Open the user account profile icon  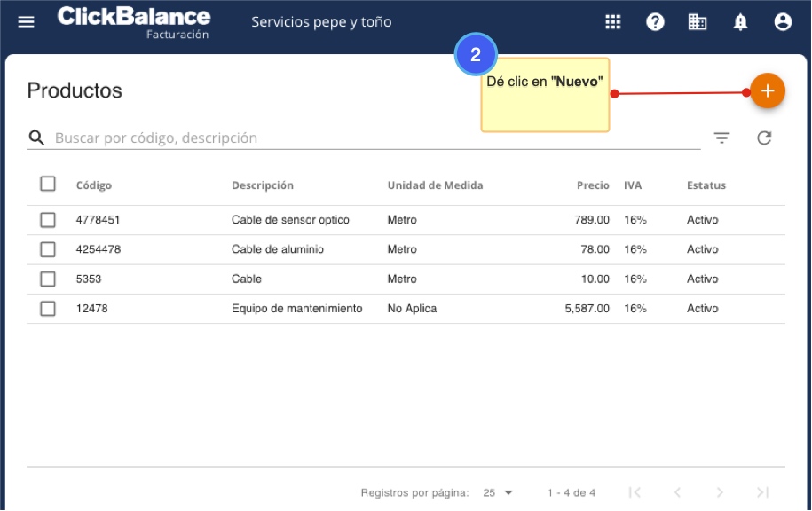tap(783, 22)
